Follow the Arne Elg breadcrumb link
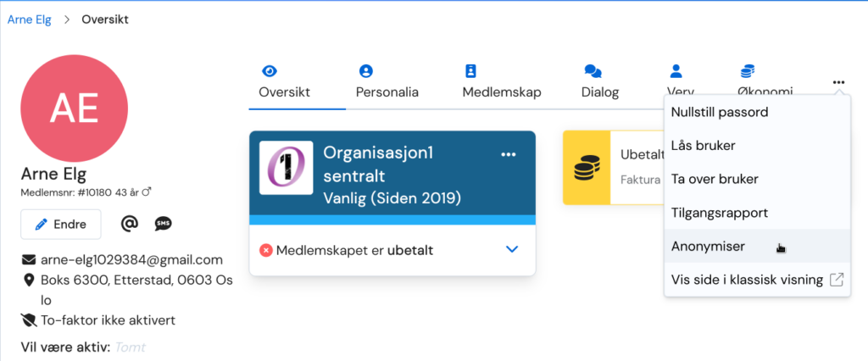868x361 pixels. click(x=30, y=20)
